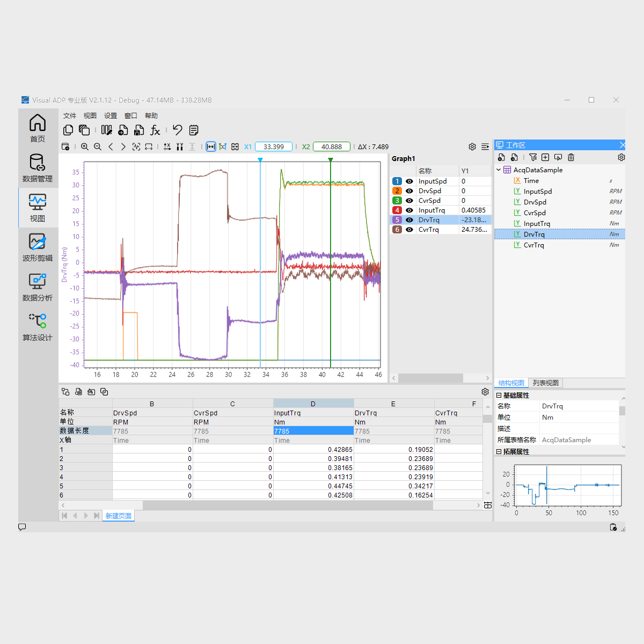
Task: Select the CvrSpd channel in the workspace tree
Action: [x=535, y=213]
